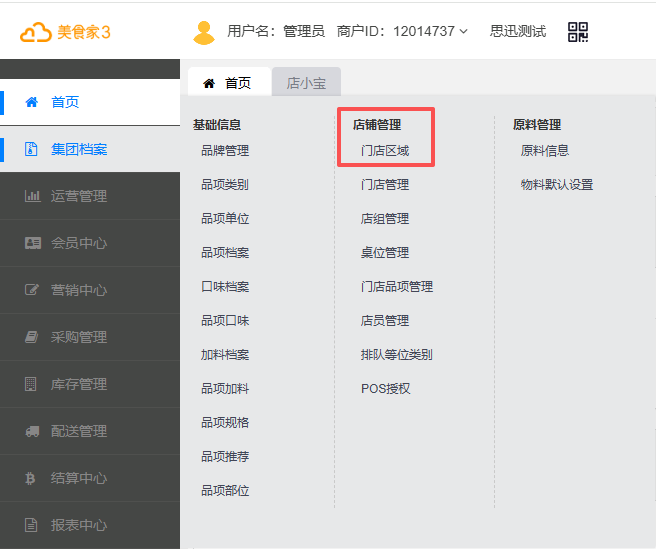Click the 运营管理 bar chart icon
The width and height of the screenshot is (656, 549).
click(31, 196)
